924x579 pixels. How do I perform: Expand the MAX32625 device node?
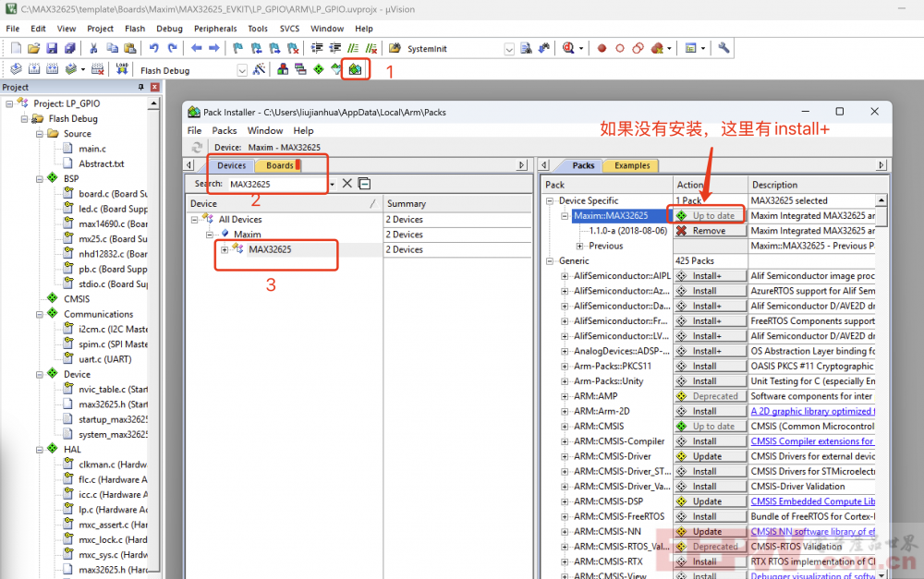click(225, 249)
